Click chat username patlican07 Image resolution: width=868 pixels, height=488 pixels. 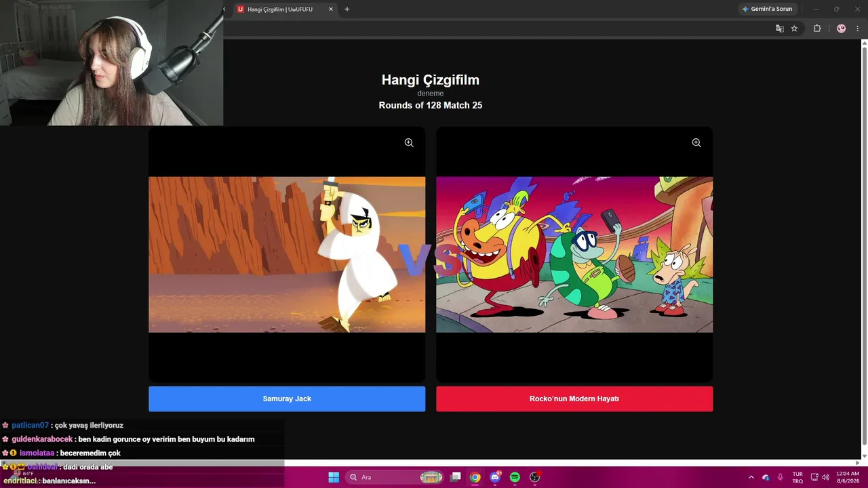(x=30, y=426)
